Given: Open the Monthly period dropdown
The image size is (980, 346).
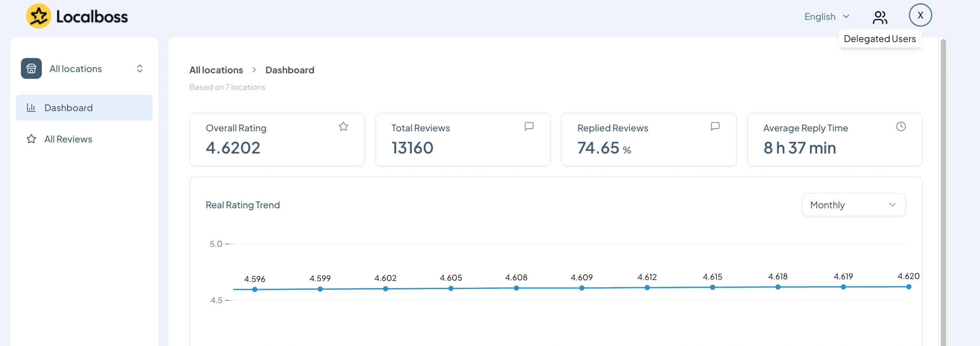Looking at the screenshot, I should click(x=853, y=205).
